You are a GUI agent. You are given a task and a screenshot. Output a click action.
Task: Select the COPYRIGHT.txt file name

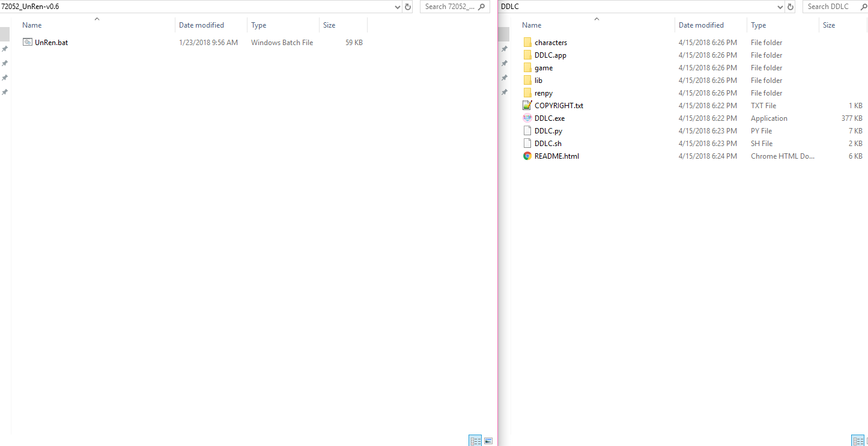pos(559,106)
